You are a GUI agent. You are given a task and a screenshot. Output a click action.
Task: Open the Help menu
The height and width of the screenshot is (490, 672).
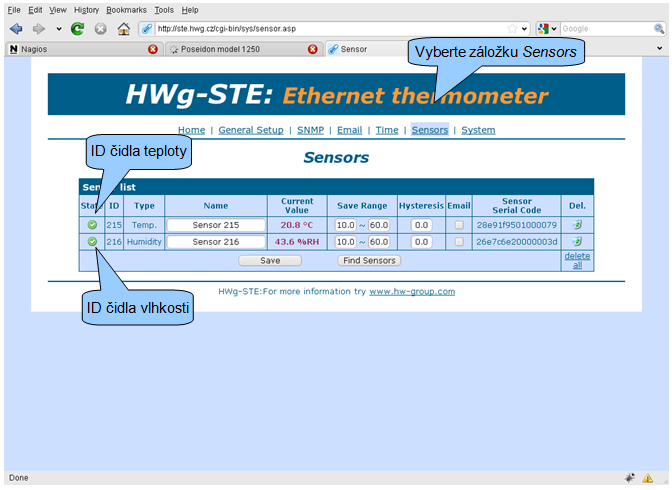click(x=190, y=10)
